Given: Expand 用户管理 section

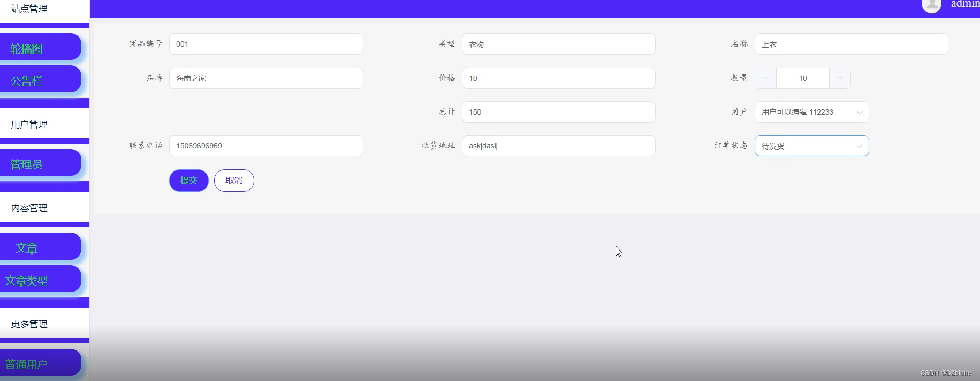Looking at the screenshot, I should 44,124.
